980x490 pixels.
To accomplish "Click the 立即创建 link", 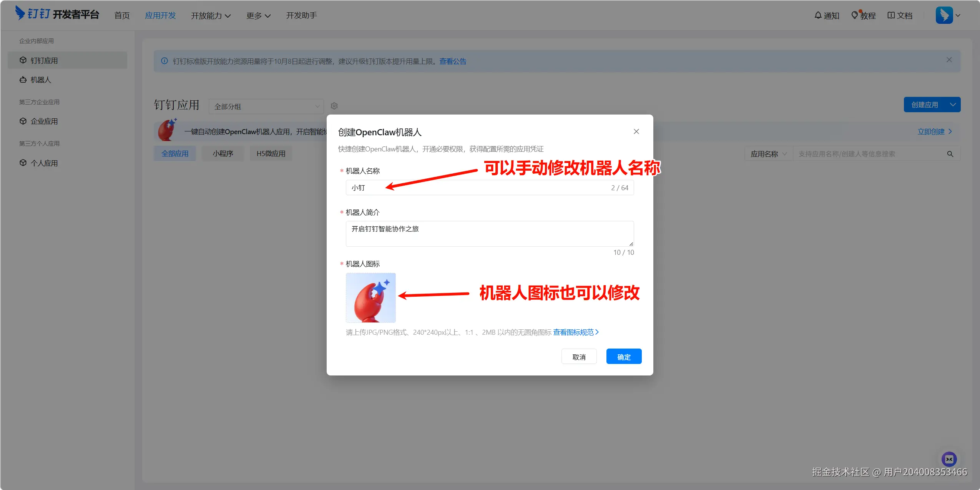I will point(935,131).
